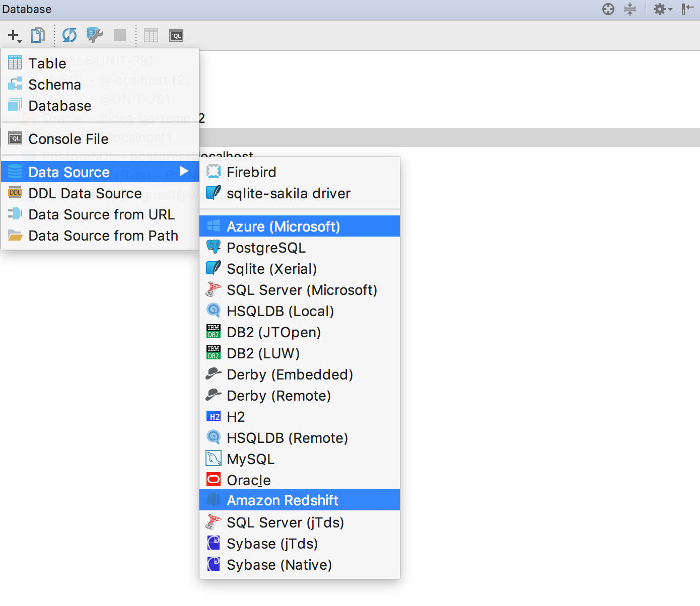Viewport: 700px width, 606px height.
Task: Choose Azure (Microsoft) data source
Action: pos(300,226)
